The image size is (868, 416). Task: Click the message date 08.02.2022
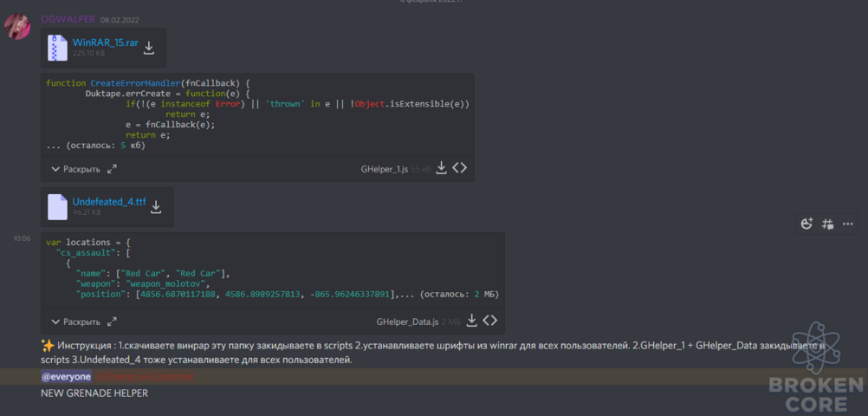pos(120,20)
